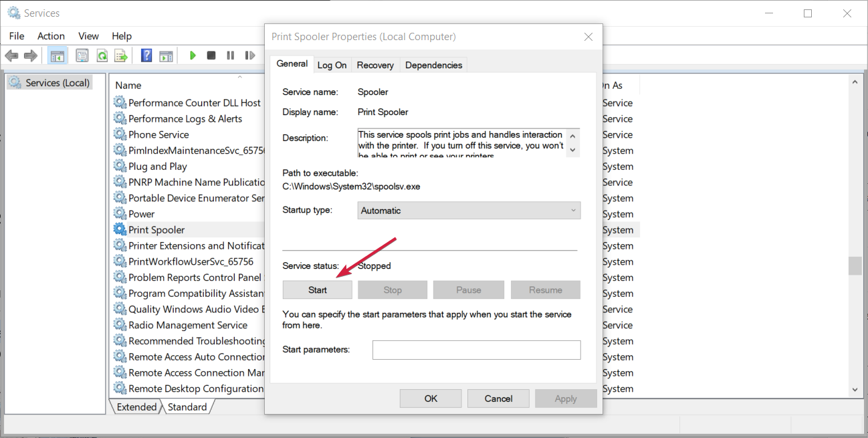Select the PimIndexMaintenanceSvc service name

(x=197, y=150)
